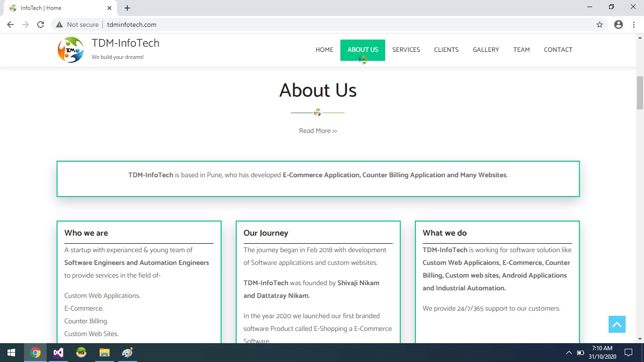Open the Chrome profile avatar

619,25
